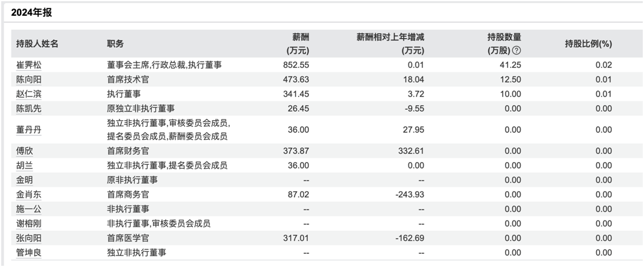This screenshot has height=267, width=644.
Task: Click the help icon beside 持股数量
Action: coord(517,50)
